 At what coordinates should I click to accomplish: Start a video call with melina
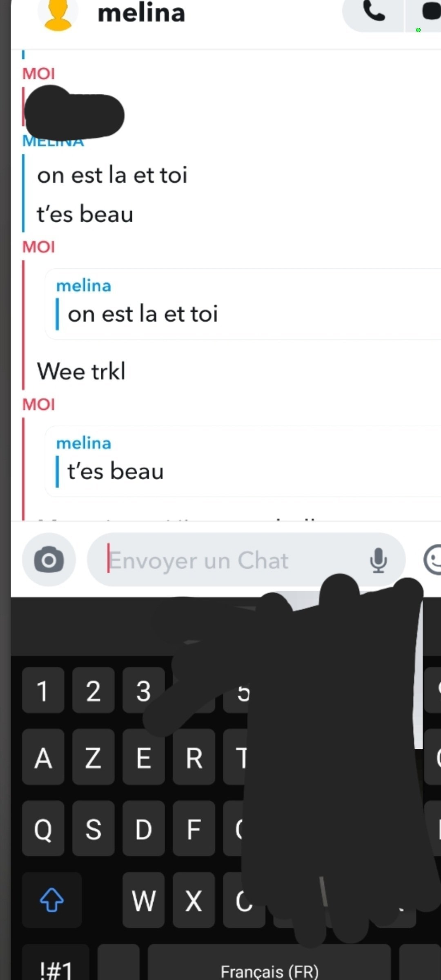click(x=429, y=12)
